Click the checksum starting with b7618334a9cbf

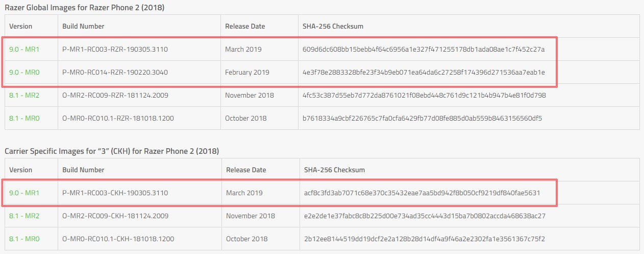(x=422, y=119)
